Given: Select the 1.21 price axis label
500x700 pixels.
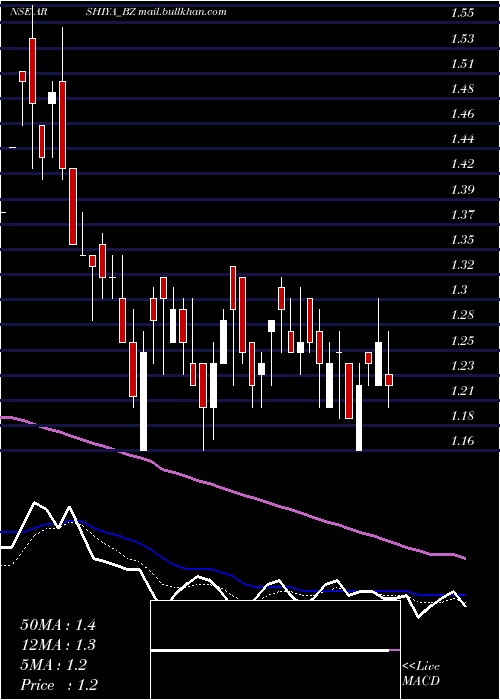Looking at the screenshot, I should click(462, 390).
